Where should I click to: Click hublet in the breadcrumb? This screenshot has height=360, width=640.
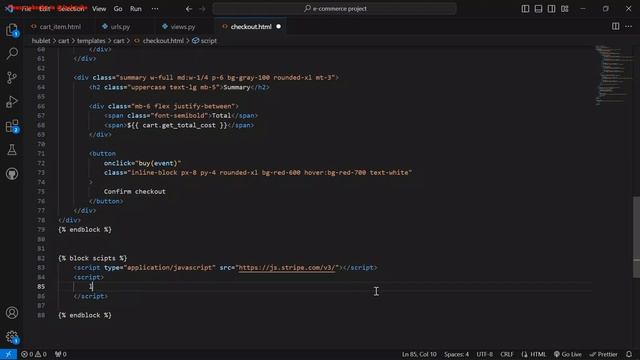coord(41,41)
